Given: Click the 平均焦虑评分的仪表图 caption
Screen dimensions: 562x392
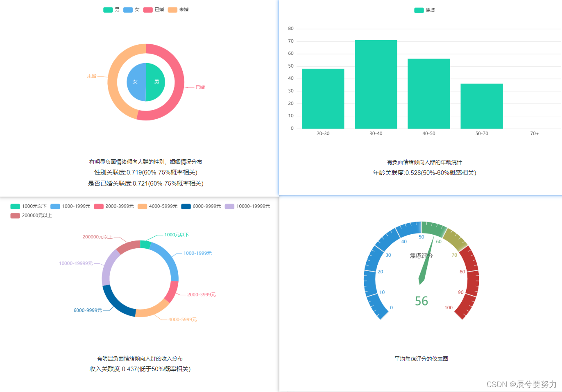Looking at the screenshot, I should click(421, 359).
